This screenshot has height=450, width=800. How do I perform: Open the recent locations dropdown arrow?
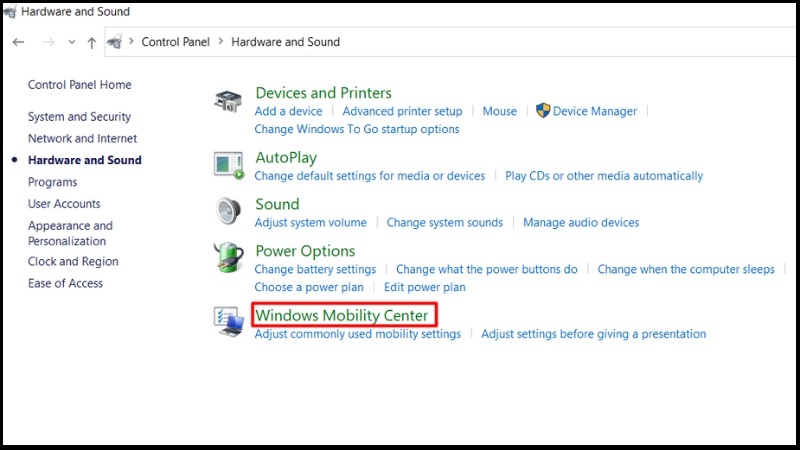click(x=71, y=42)
